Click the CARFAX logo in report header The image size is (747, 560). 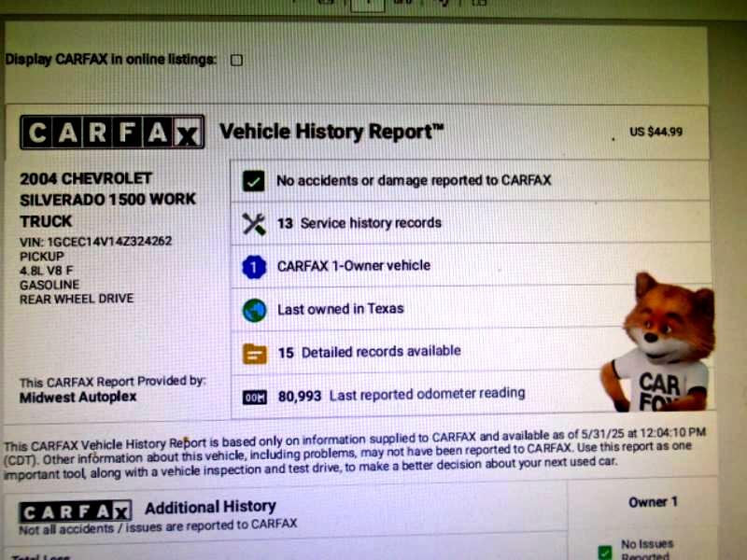[x=112, y=132]
